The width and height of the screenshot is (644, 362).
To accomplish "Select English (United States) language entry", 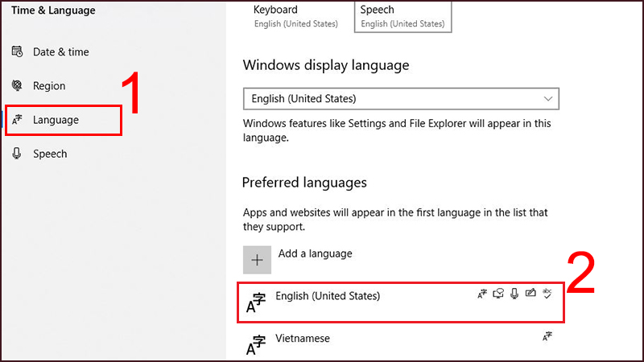I will [x=327, y=296].
